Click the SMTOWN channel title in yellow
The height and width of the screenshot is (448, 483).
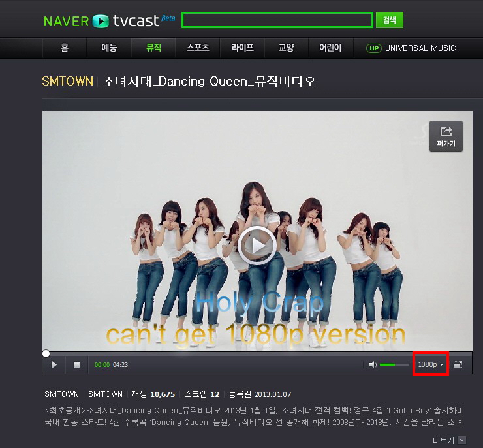coord(67,82)
